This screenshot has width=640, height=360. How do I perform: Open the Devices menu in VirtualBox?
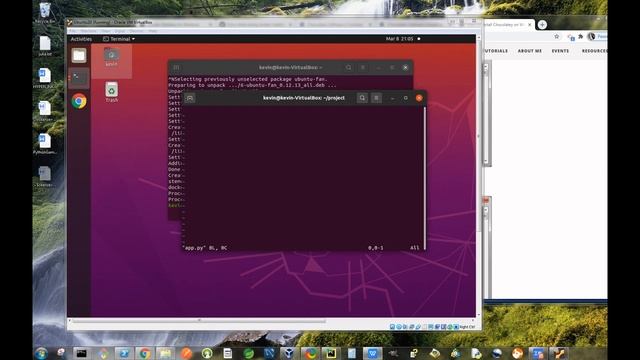(x=136, y=31)
